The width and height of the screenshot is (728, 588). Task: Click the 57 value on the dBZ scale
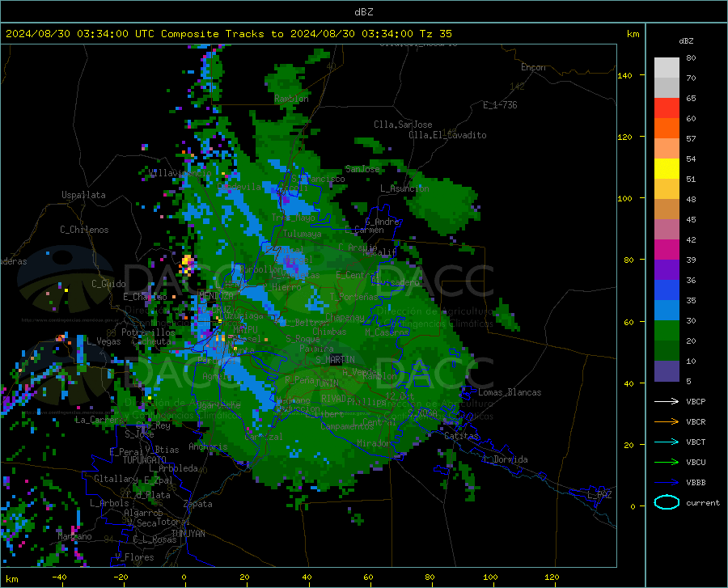(691, 139)
